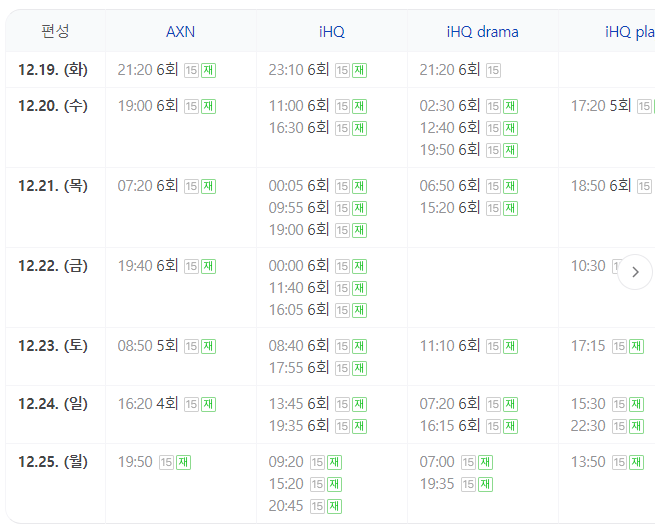This screenshot has height=532, width=655.
Task: Click iHQ 16:30 6회 entry
Action: click(x=318, y=128)
